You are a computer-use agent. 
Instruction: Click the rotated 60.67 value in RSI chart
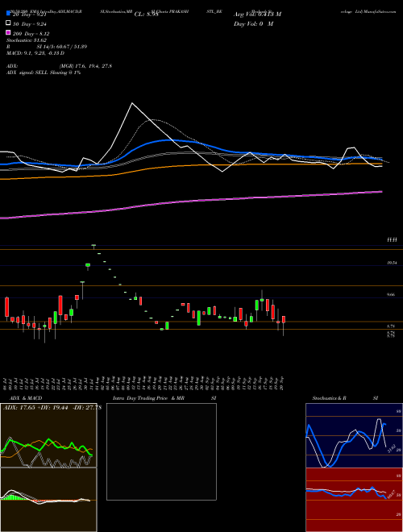391,494
